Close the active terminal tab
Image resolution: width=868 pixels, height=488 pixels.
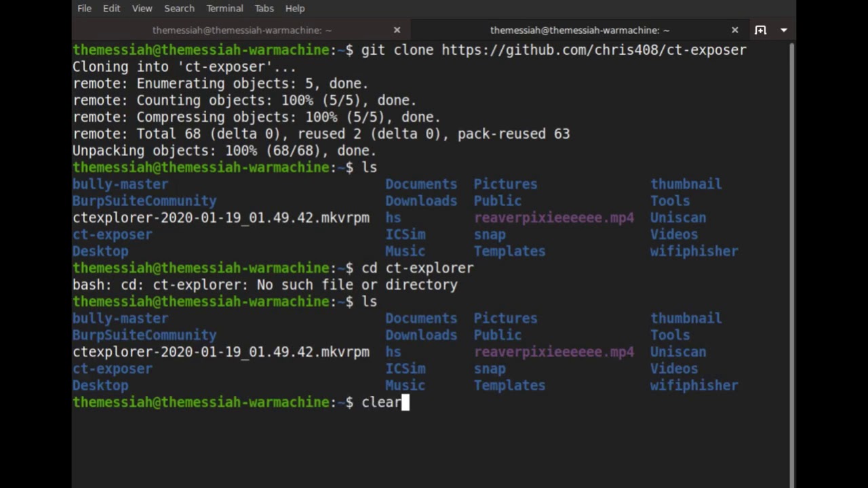[734, 30]
